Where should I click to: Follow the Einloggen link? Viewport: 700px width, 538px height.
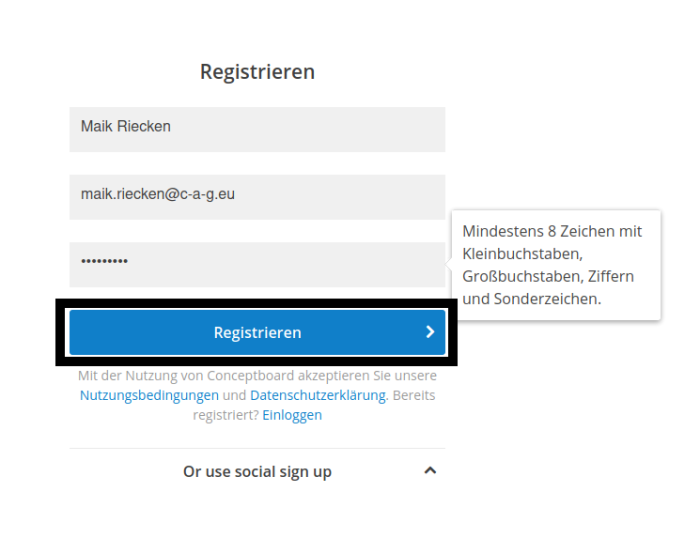pyautogui.click(x=292, y=415)
